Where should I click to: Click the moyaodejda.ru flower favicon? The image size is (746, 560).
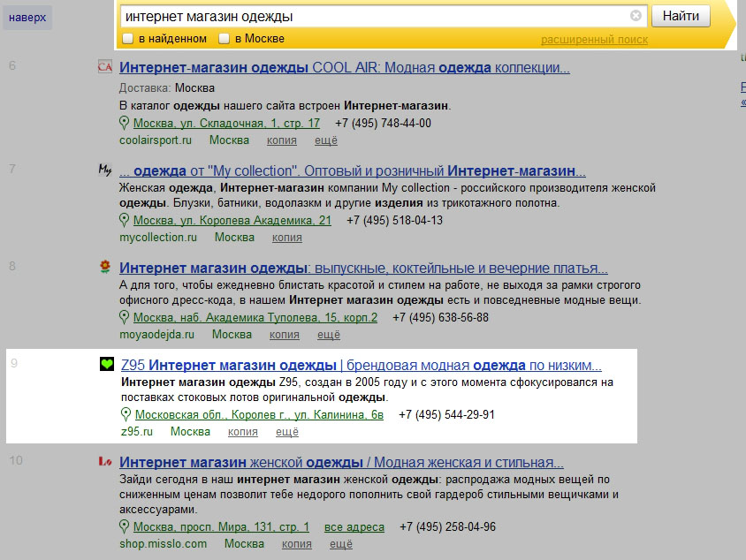tap(105, 267)
